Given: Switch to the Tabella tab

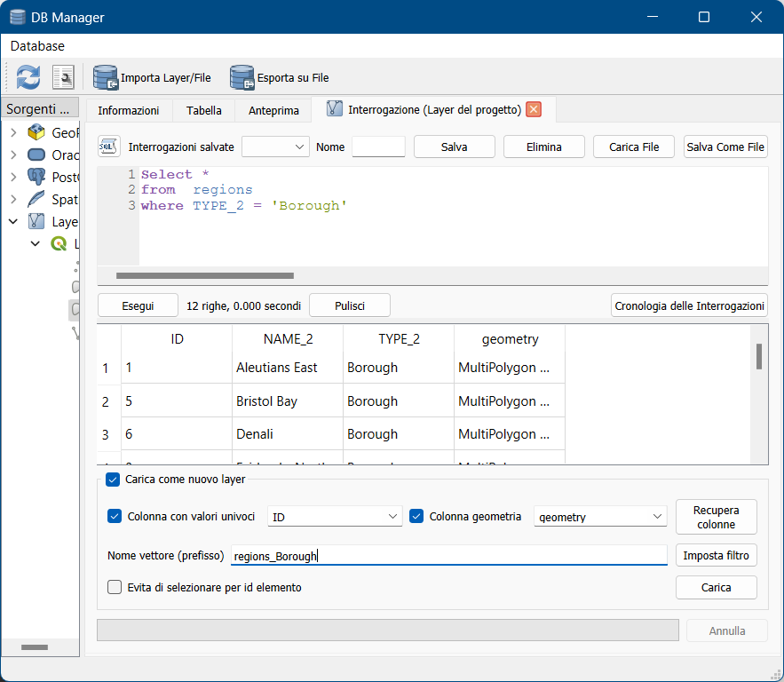Looking at the screenshot, I should 204,110.
